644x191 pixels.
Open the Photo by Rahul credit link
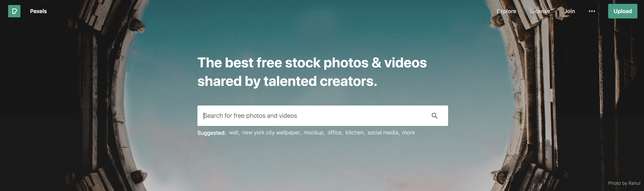624,183
